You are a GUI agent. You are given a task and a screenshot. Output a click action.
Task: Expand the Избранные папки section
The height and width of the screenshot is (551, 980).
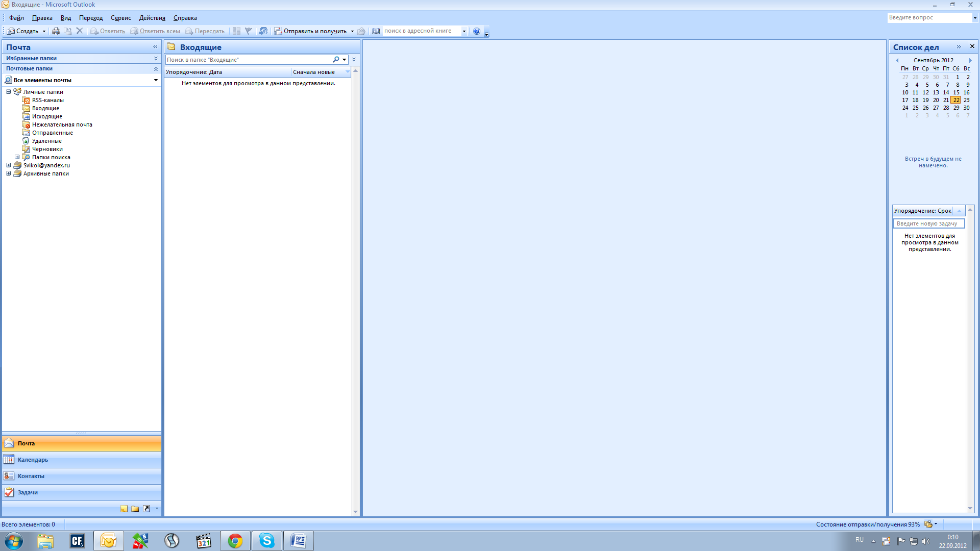[x=156, y=59]
